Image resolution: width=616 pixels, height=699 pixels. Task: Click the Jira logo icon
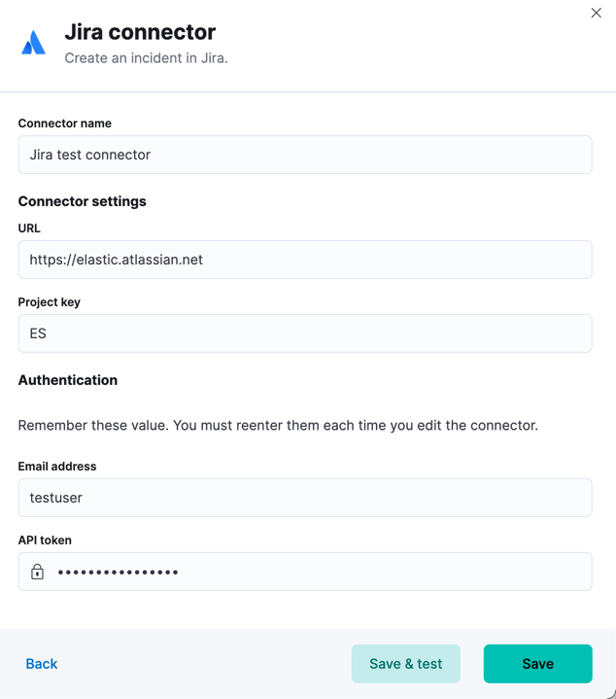tap(33, 44)
